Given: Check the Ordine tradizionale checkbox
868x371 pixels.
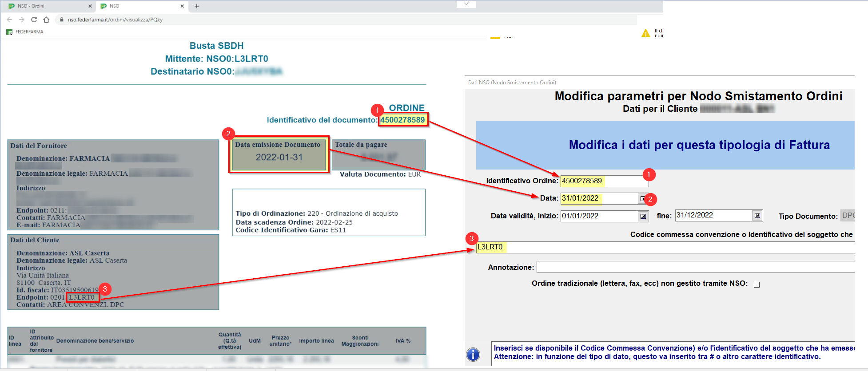Looking at the screenshot, I should click(757, 284).
